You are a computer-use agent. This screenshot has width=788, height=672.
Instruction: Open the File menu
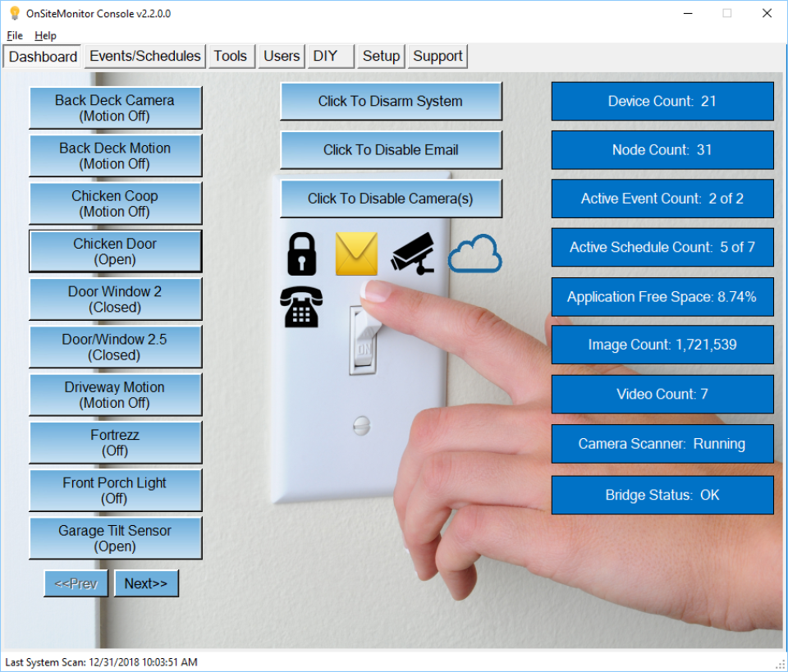click(14, 35)
